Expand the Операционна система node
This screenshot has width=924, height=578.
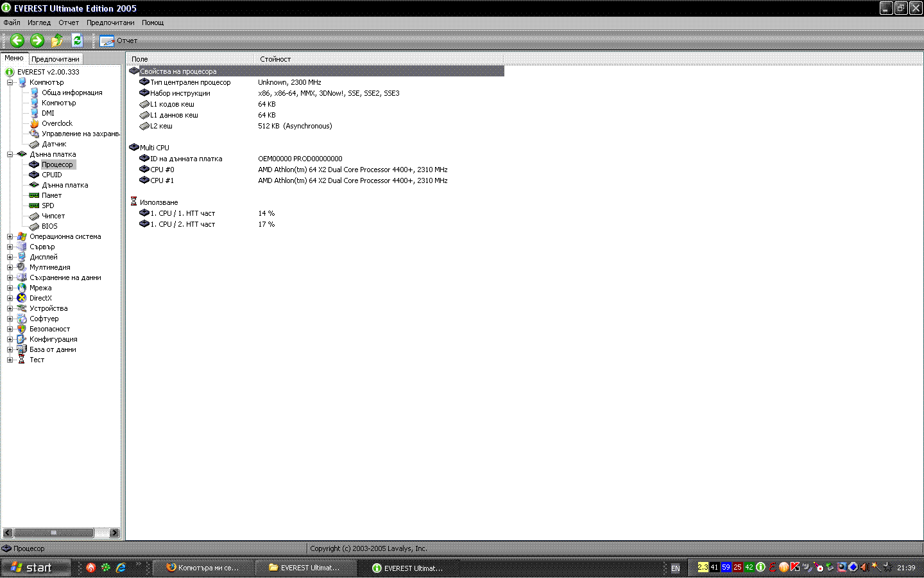10,236
